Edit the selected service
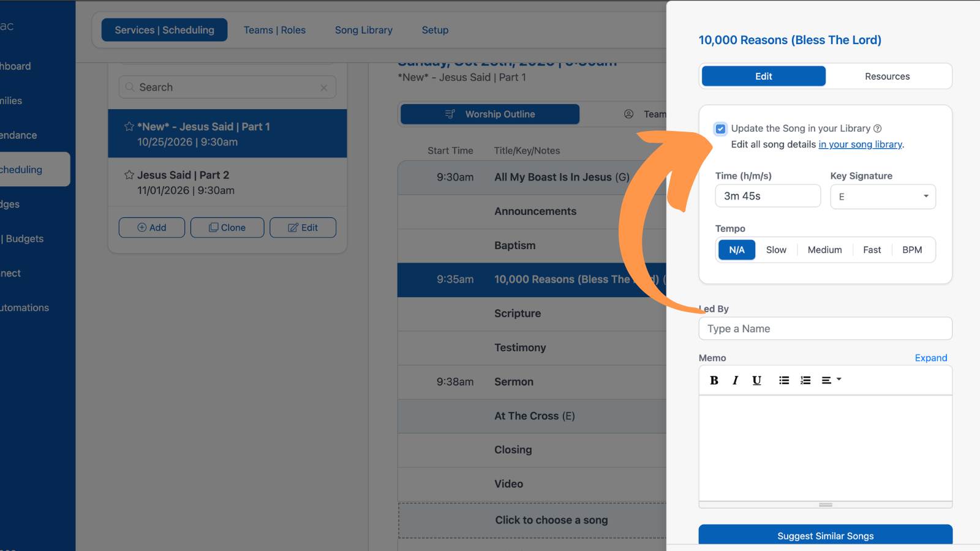980x551 pixels. (x=303, y=228)
